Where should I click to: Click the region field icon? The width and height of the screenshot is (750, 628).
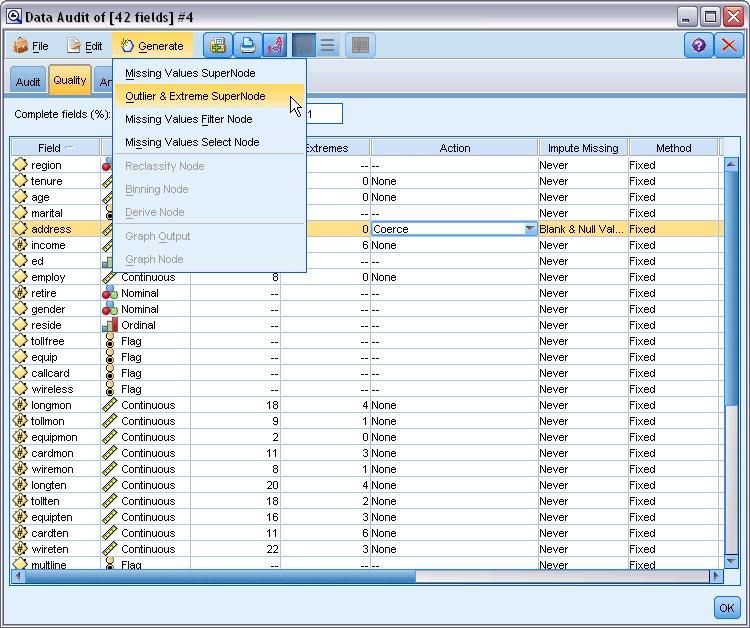pyautogui.click(x=20, y=165)
